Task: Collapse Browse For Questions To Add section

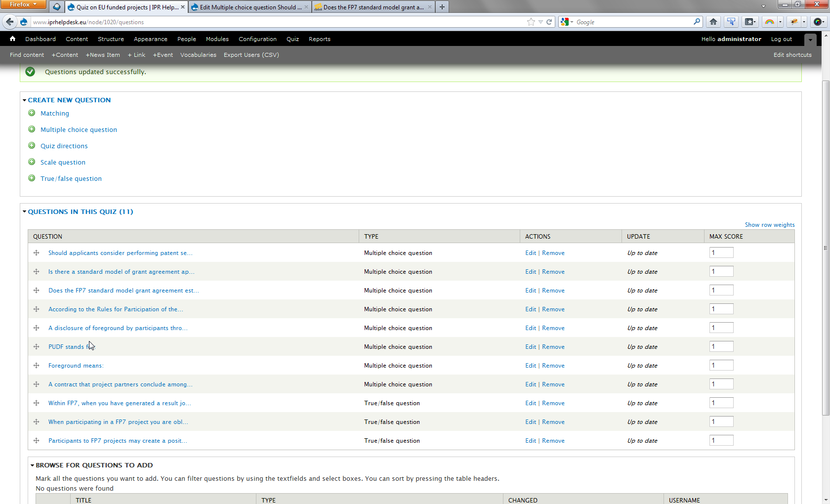Action: click(x=94, y=465)
